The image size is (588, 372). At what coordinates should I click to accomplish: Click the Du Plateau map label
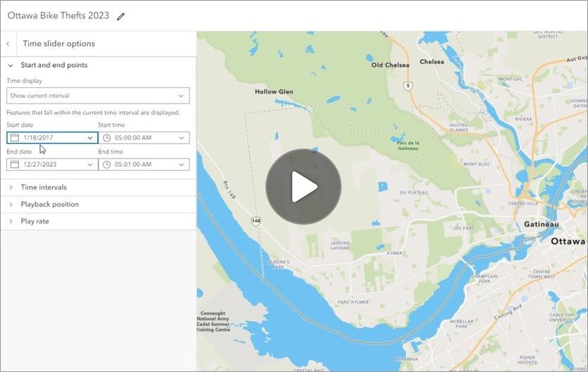tap(413, 192)
